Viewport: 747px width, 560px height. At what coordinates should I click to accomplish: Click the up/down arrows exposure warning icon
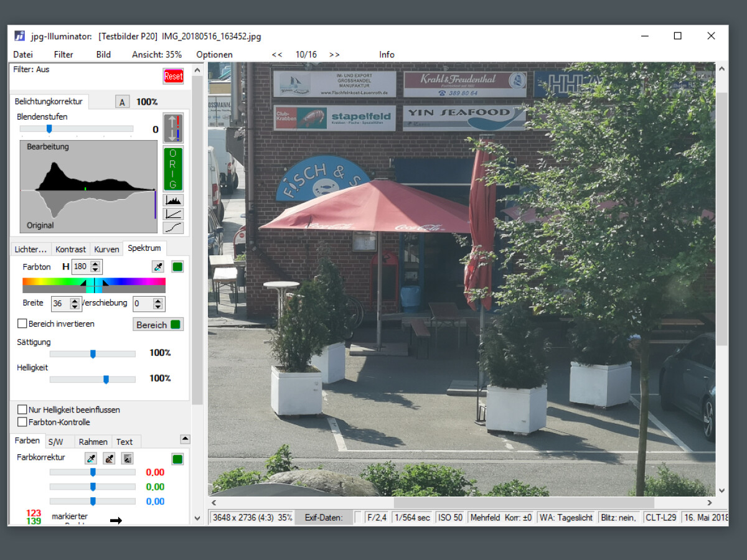173,128
